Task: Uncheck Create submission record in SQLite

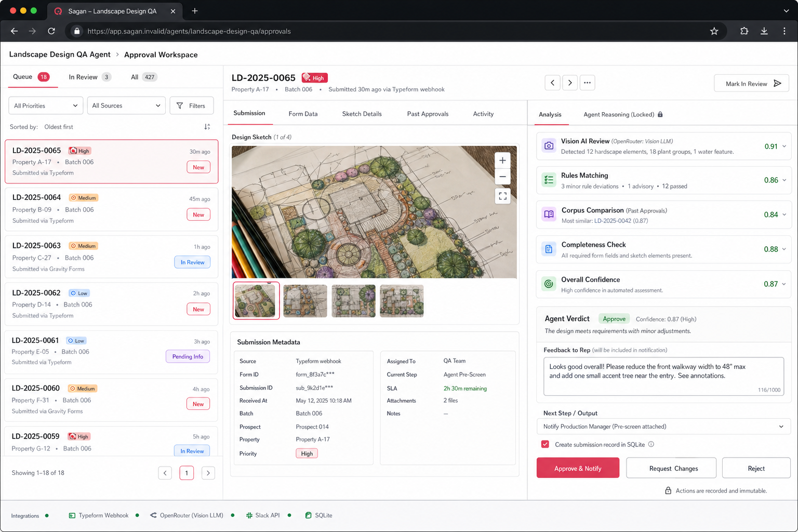Action: (545, 444)
